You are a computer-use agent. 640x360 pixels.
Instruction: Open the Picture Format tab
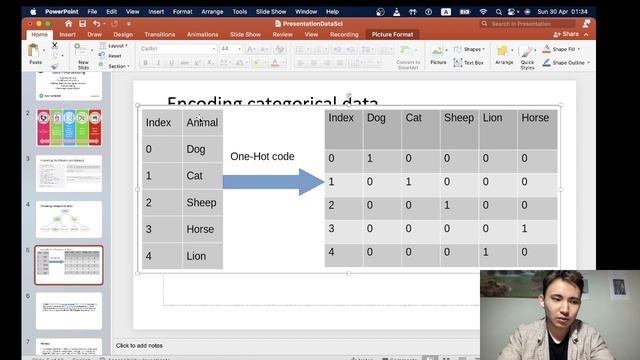click(392, 34)
